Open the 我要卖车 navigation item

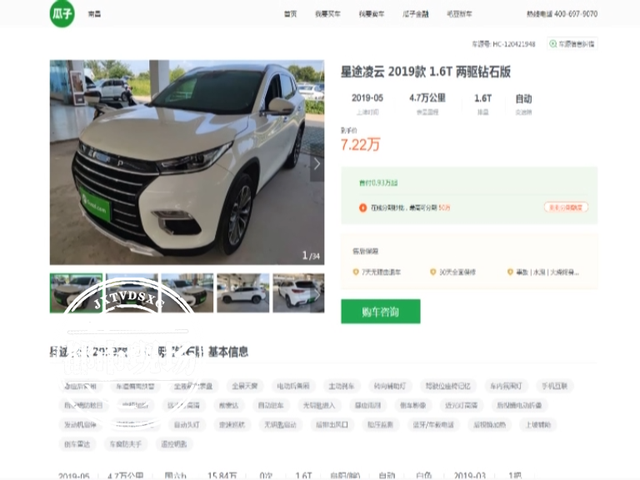[x=371, y=14]
